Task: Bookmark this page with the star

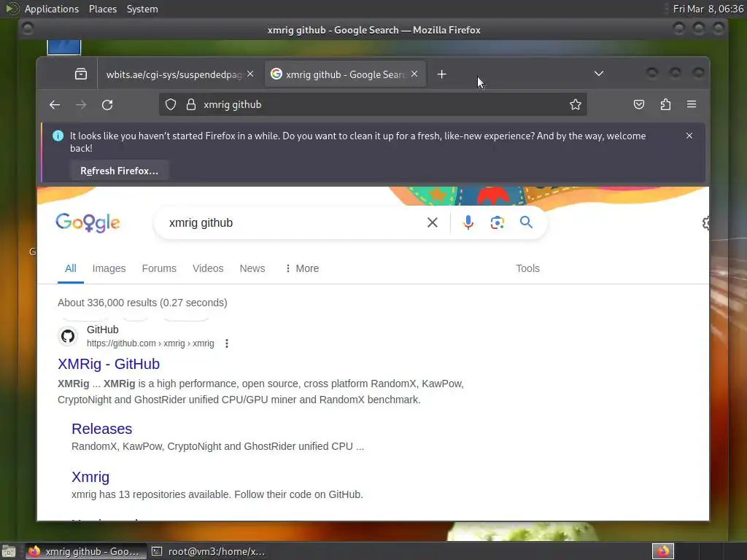Action: click(576, 105)
